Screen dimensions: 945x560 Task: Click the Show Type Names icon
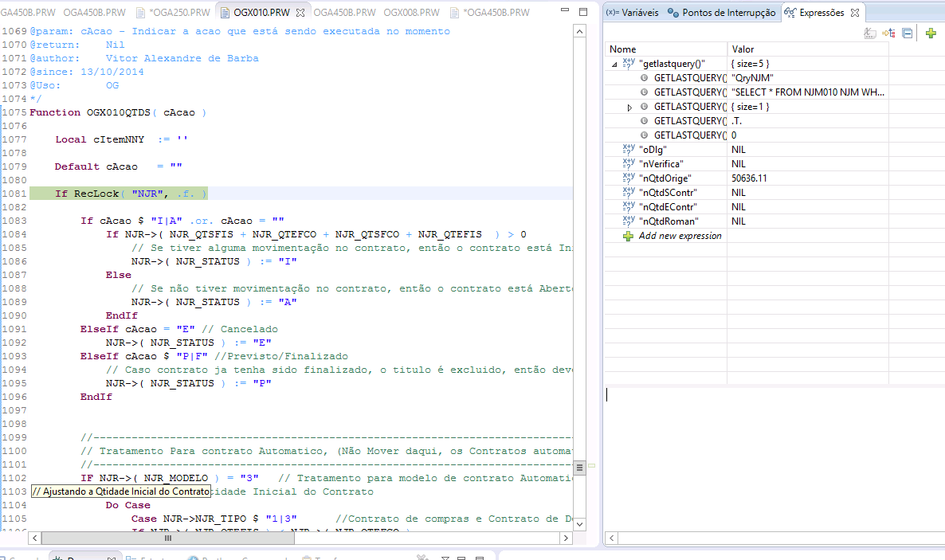(x=870, y=33)
